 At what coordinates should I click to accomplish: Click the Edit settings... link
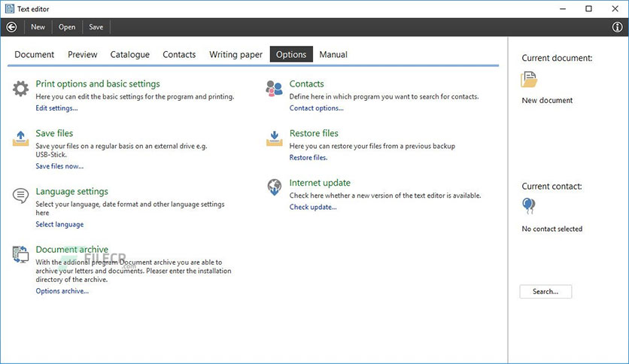(56, 108)
